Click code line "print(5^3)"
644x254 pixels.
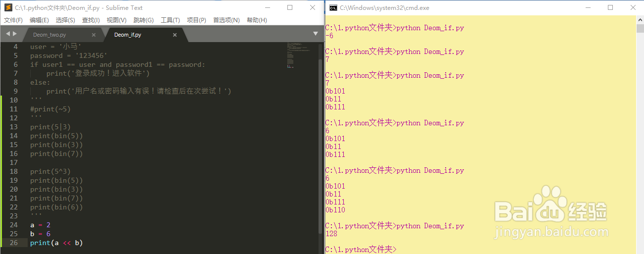[50, 171]
